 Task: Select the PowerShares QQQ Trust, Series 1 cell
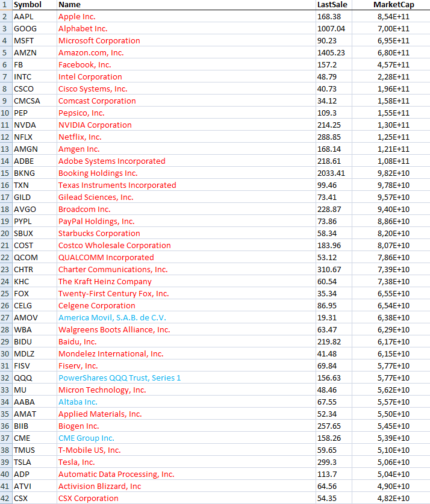coord(187,378)
